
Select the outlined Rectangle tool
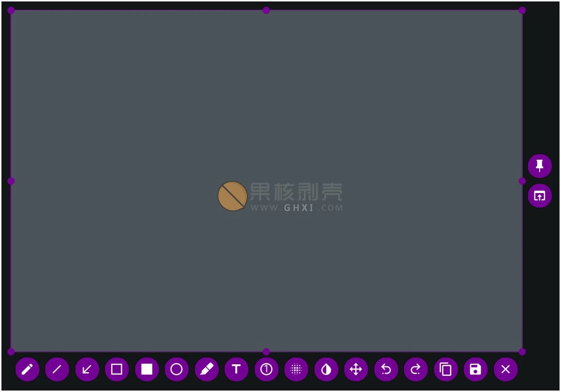[x=117, y=370]
